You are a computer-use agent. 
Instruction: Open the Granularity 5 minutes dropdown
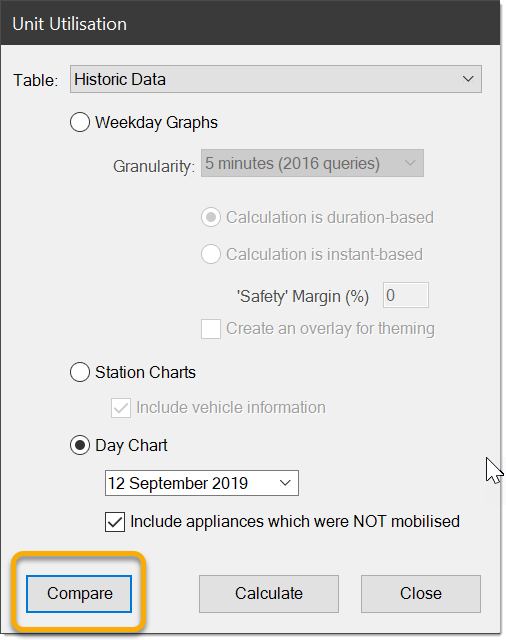tap(312, 163)
